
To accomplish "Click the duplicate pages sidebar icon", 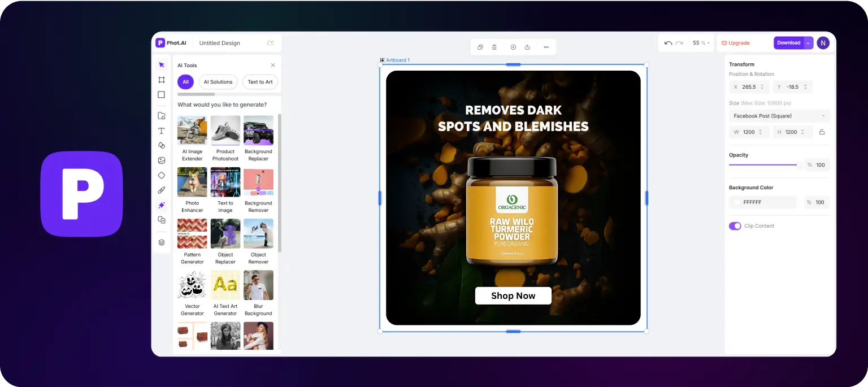I will (161, 220).
